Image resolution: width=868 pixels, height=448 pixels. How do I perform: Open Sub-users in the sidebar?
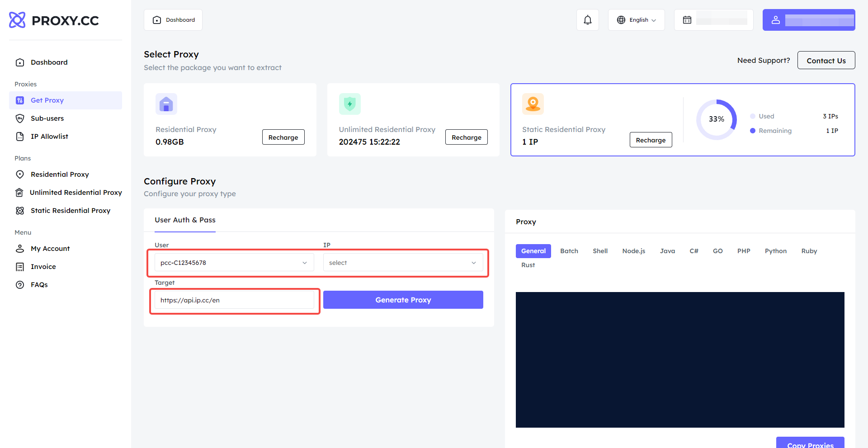[66, 118]
